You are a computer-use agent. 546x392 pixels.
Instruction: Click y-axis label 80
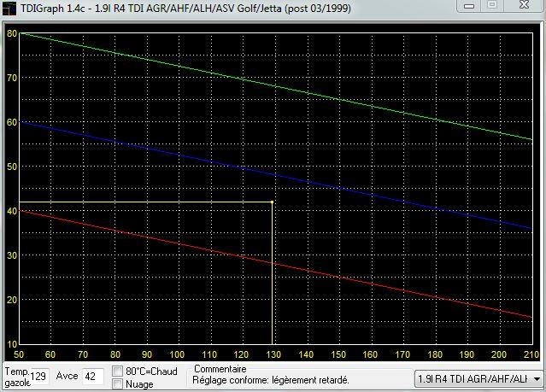(12, 33)
